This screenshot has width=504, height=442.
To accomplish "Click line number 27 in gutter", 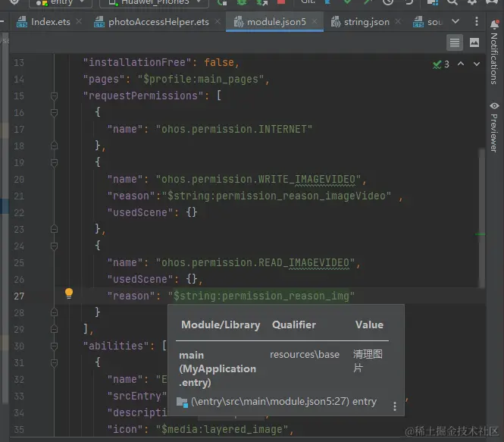I will (x=19, y=296).
